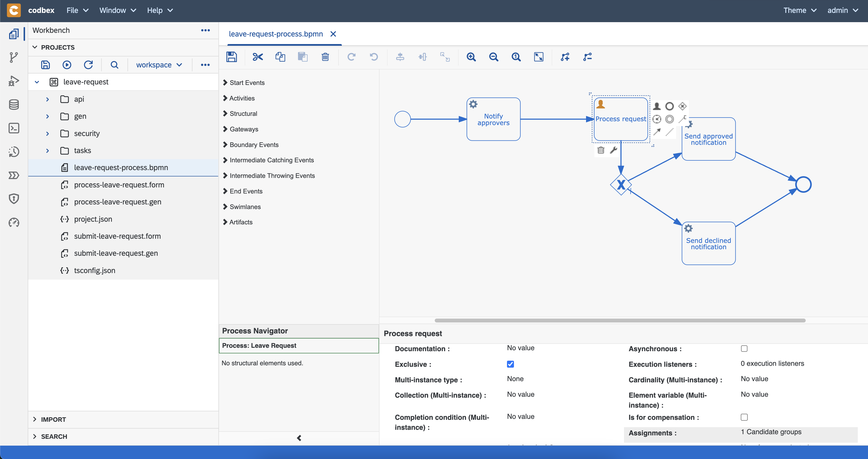This screenshot has width=868, height=459.
Task: Click the Redo arrow icon
Action: point(352,57)
